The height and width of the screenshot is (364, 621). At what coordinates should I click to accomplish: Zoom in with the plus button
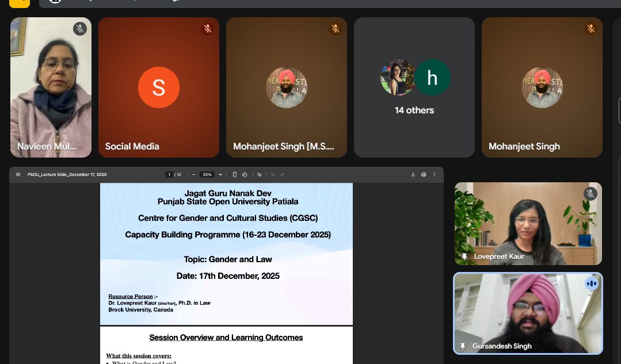pyautogui.click(x=220, y=174)
